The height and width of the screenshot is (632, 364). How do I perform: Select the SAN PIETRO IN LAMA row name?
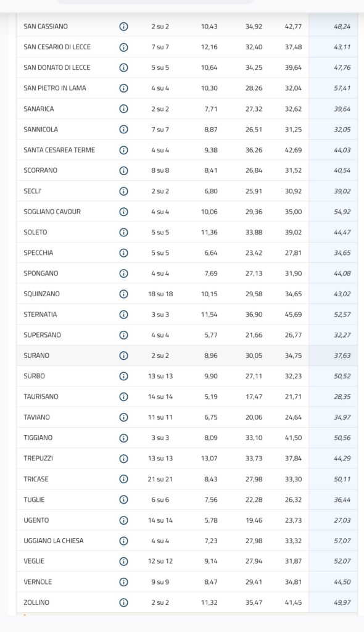(55, 88)
